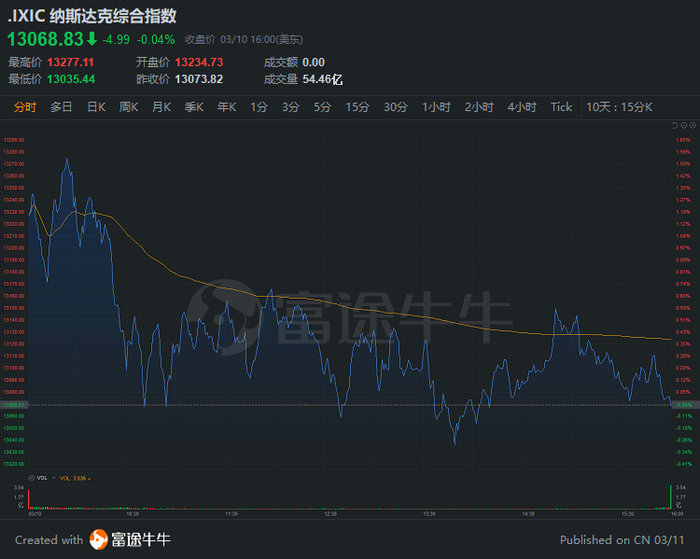Click the Published on CN 03/11 text
The image size is (700, 559).
click(x=622, y=540)
